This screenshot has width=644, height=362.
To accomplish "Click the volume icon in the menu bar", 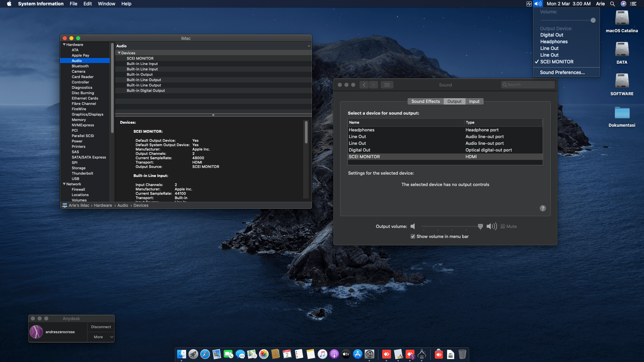I will 537,4.
